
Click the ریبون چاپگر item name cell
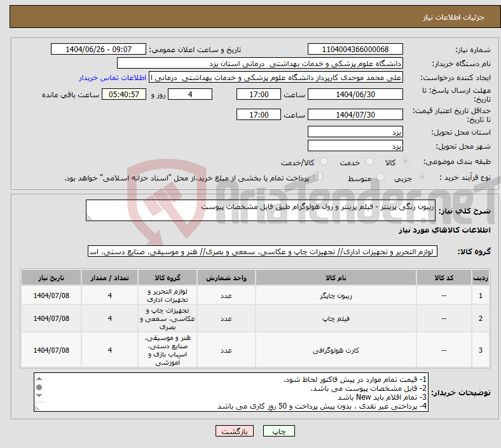[x=336, y=295]
